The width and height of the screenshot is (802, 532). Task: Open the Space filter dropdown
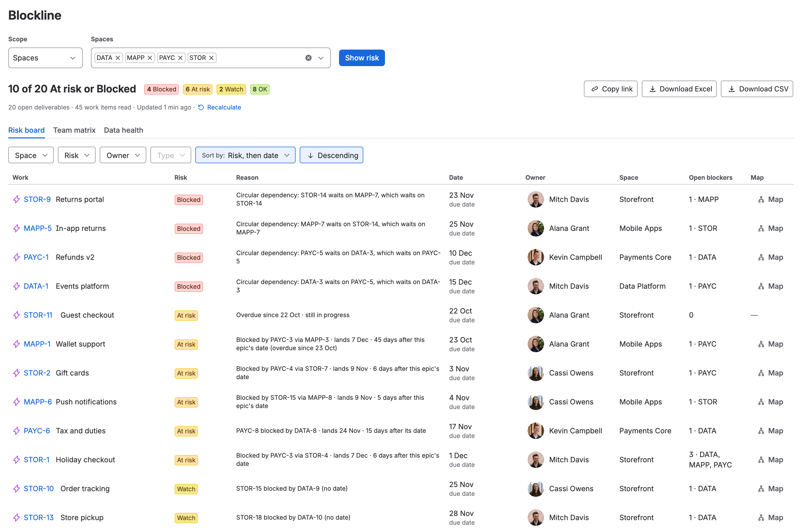click(31, 155)
